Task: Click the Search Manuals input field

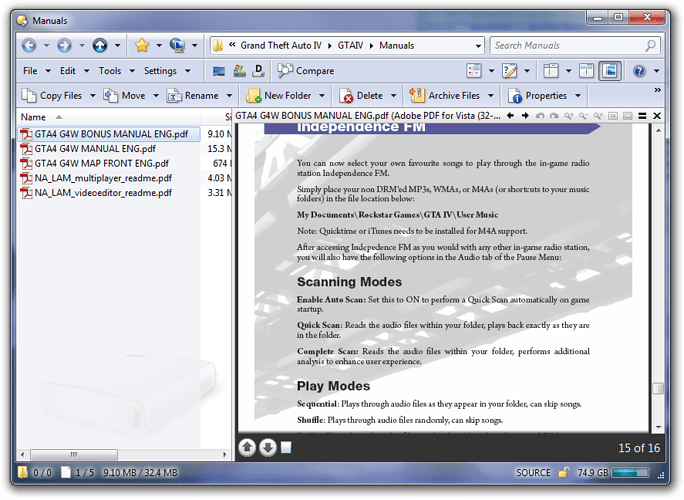Action: click(x=566, y=45)
